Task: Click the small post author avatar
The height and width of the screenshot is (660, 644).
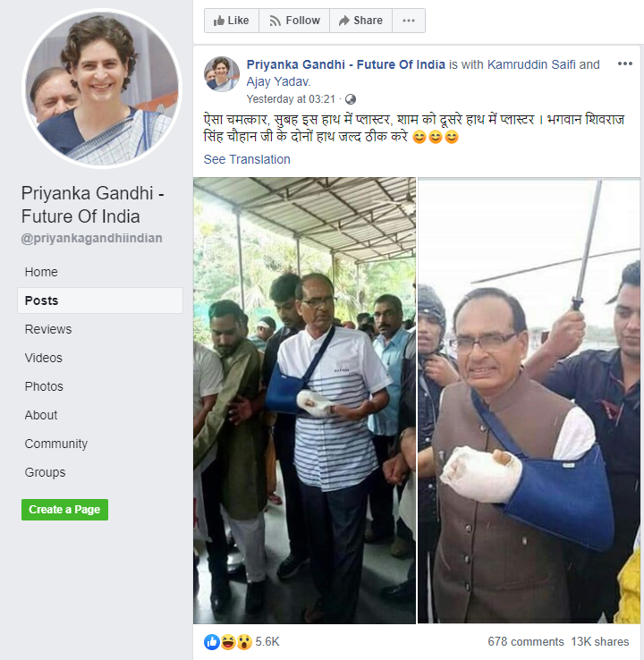Action: 221,74
